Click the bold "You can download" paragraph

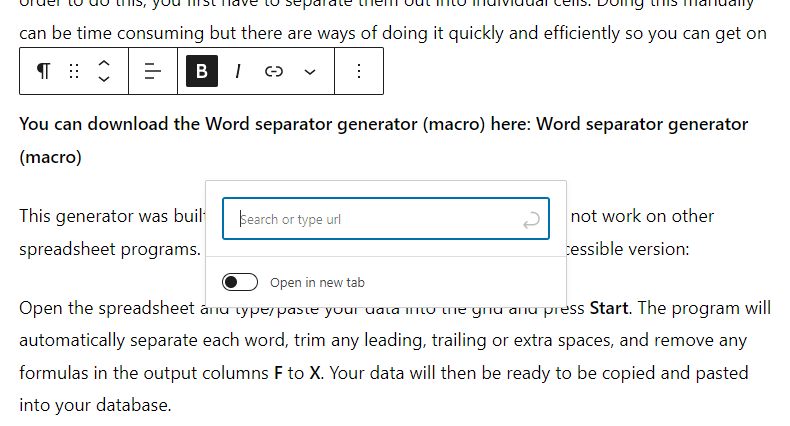pyautogui.click(x=200, y=125)
